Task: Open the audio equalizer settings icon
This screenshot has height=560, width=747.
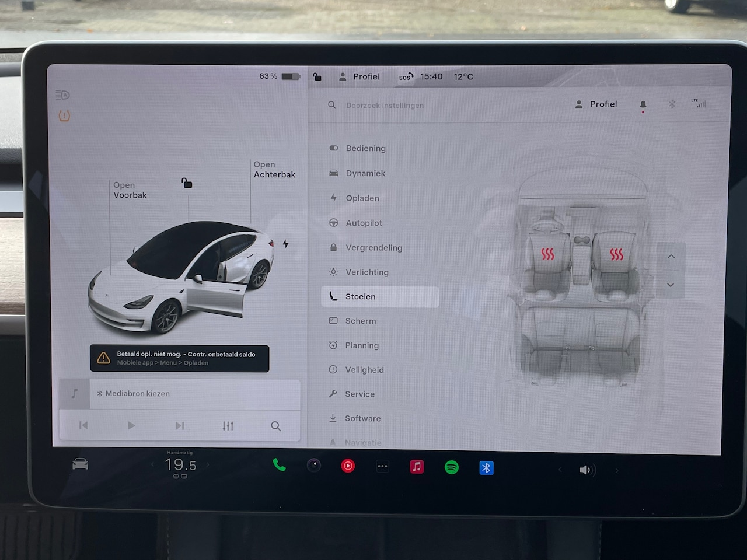Action: [228, 426]
